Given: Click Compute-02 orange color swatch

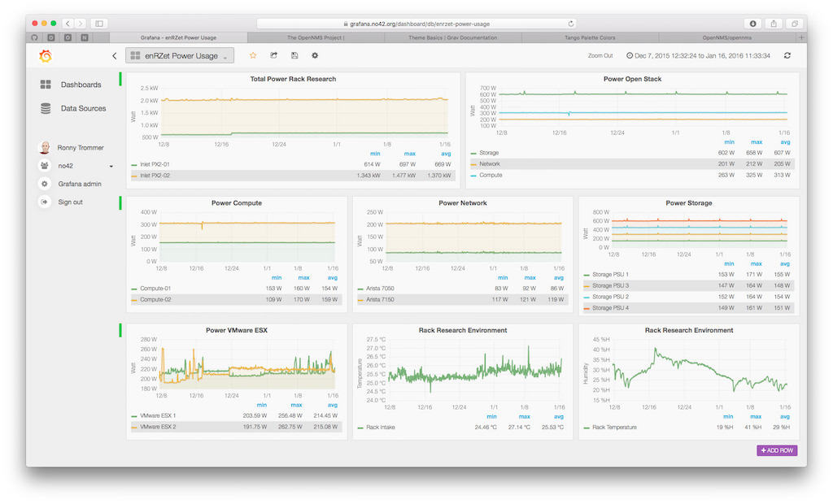Looking at the screenshot, I should click(x=134, y=300).
